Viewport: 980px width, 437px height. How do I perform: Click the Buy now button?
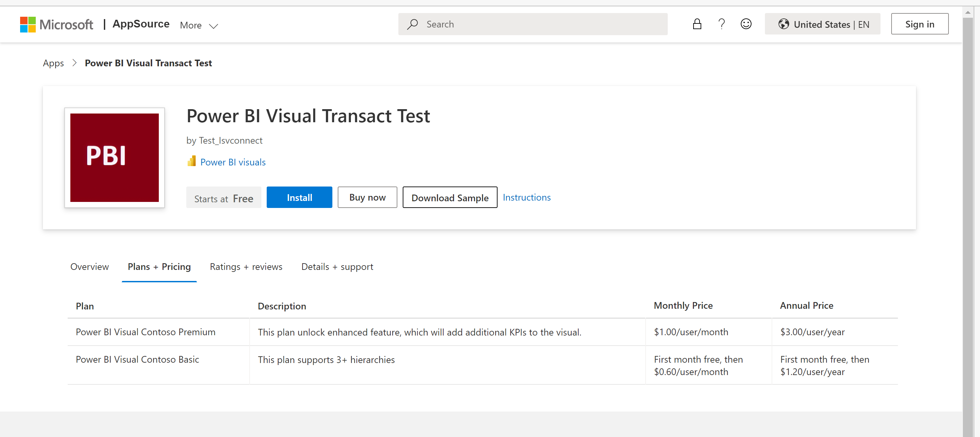[367, 197]
